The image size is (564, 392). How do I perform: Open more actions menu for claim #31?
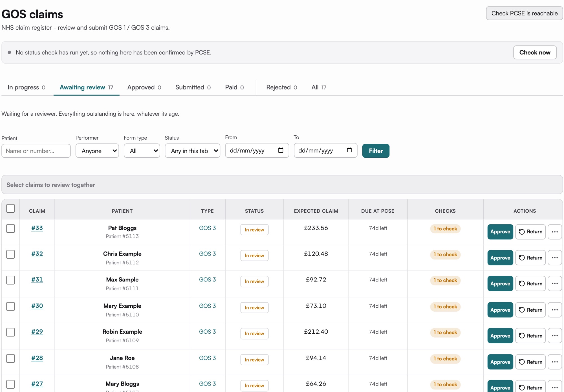(555, 284)
